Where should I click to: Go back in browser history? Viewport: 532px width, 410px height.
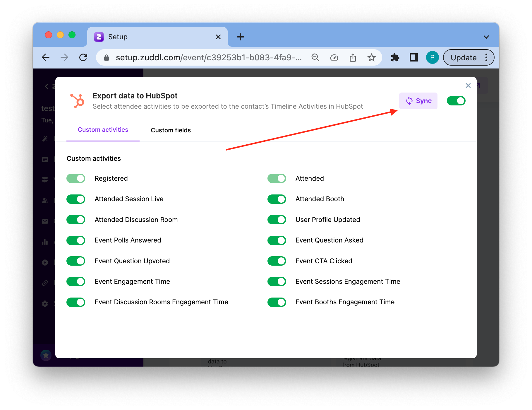(x=46, y=57)
